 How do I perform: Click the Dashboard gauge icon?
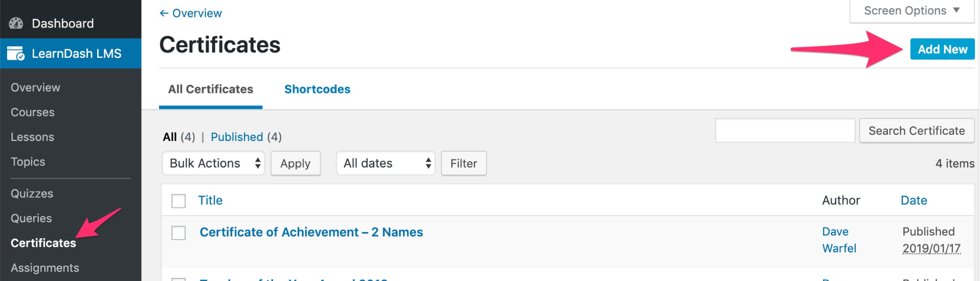[x=16, y=24]
